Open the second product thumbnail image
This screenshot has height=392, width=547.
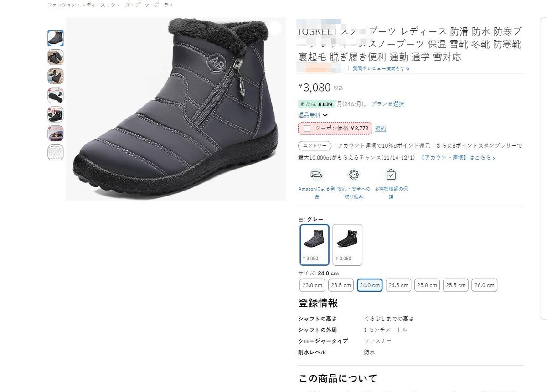click(56, 57)
